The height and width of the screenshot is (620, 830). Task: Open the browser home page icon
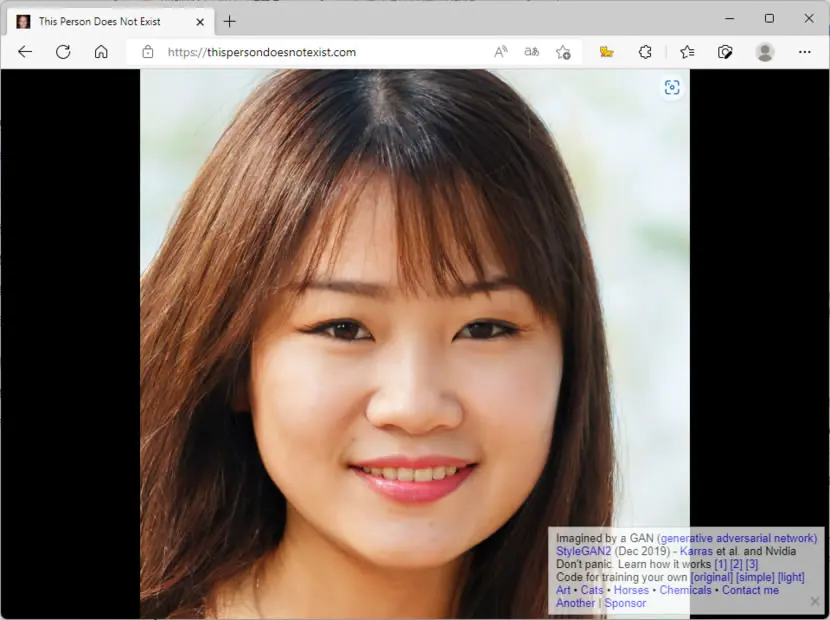coord(101,52)
